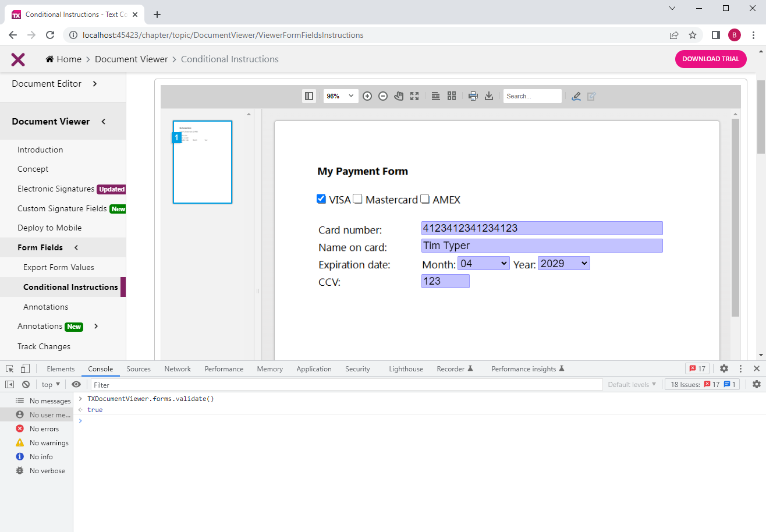Click the zoom out magnifier icon
766x532 pixels.
point(383,96)
